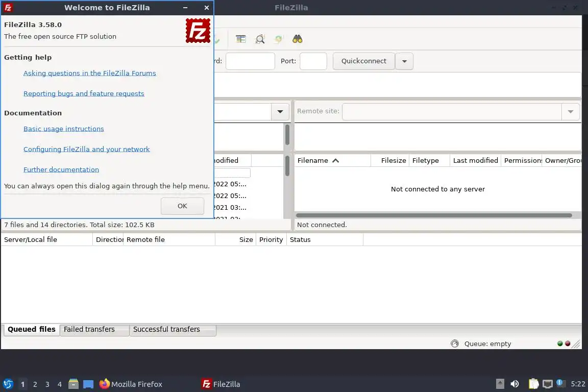Click the Priority queue column header
This screenshot has width=588, height=392.
[x=271, y=240]
